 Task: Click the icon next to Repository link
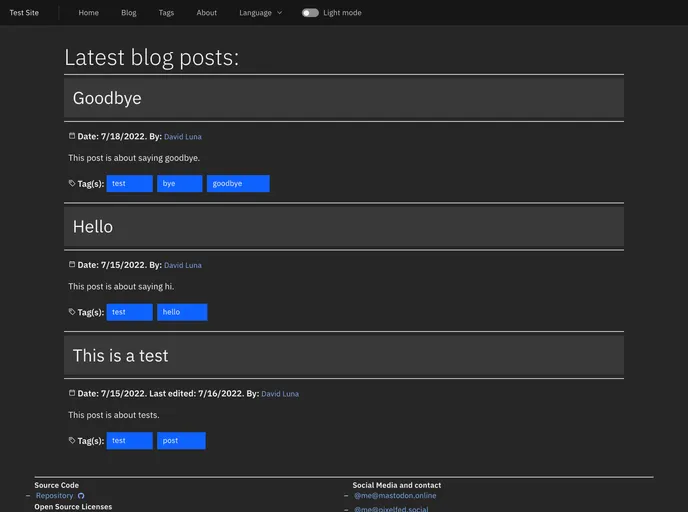point(81,496)
